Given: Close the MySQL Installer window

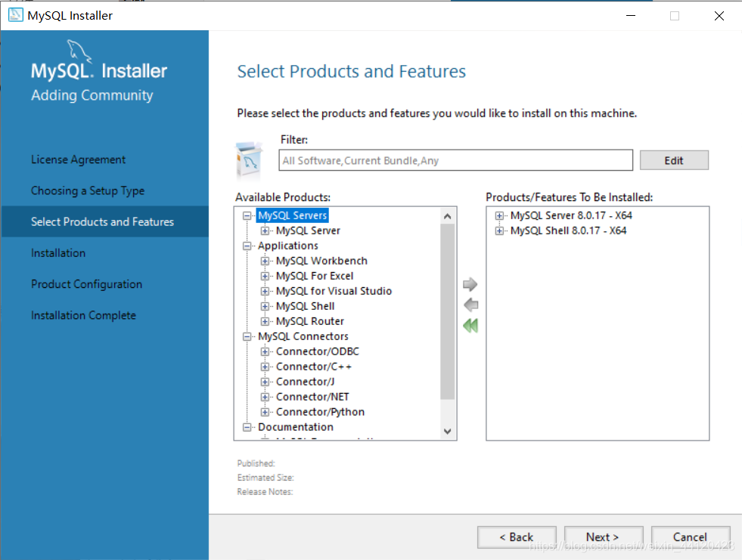Looking at the screenshot, I should point(719,16).
